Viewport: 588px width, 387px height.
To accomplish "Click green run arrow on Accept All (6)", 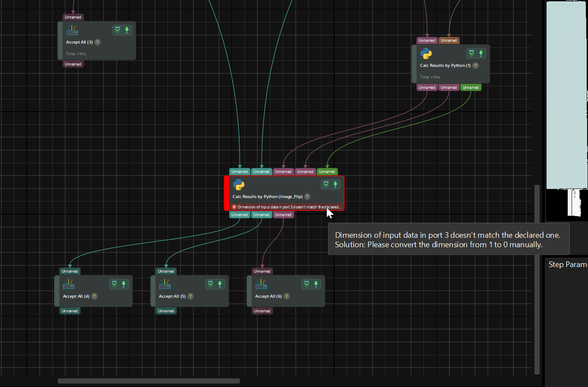I will point(316,284).
